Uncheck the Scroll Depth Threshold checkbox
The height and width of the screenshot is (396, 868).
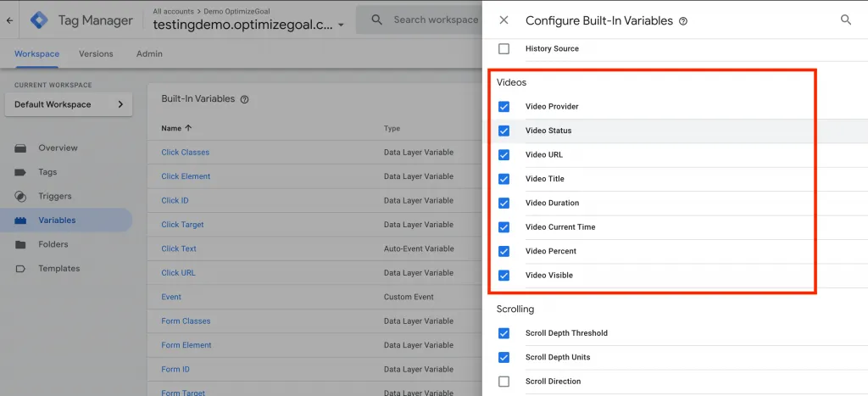504,333
